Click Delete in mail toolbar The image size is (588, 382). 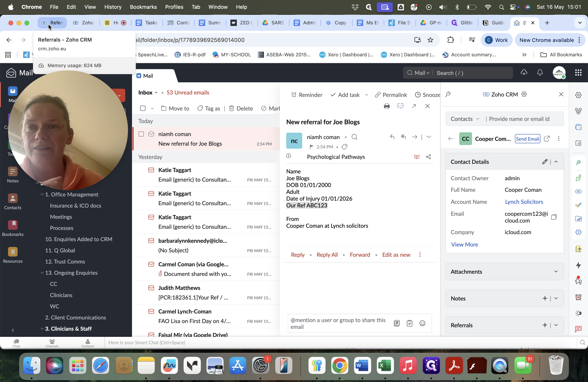coord(241,108)
